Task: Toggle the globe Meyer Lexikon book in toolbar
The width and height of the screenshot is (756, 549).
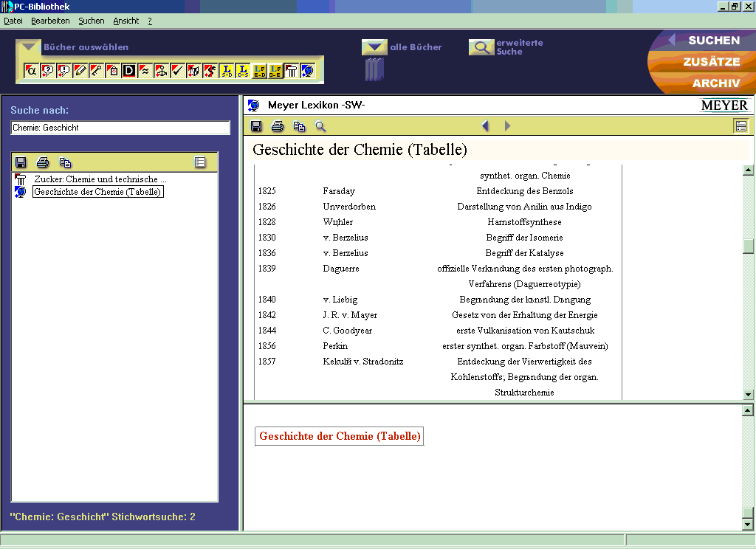Action: (x=308, y=71)
